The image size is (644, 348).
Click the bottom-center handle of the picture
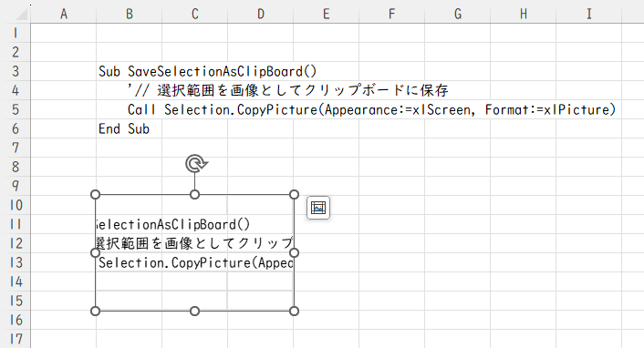coord(194,311)
